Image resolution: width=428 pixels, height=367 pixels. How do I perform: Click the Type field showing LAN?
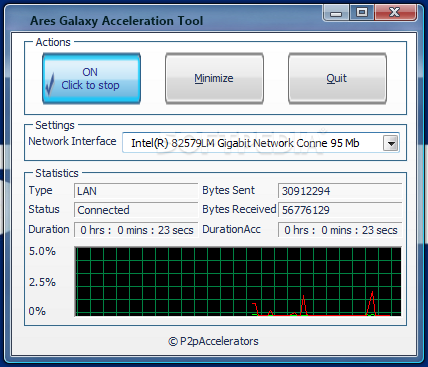136,191
